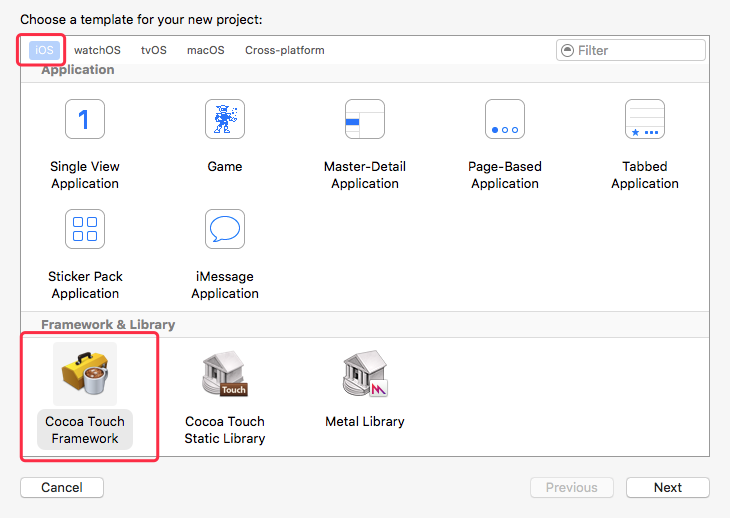Image resolution: width=730 pixels, height=518 pixels.
Task: Open the macOS platform tab
Action: pos(206,50)
